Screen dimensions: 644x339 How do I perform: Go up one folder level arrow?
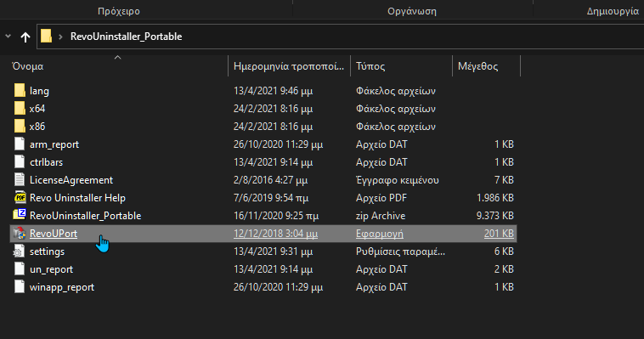point(25,37)
